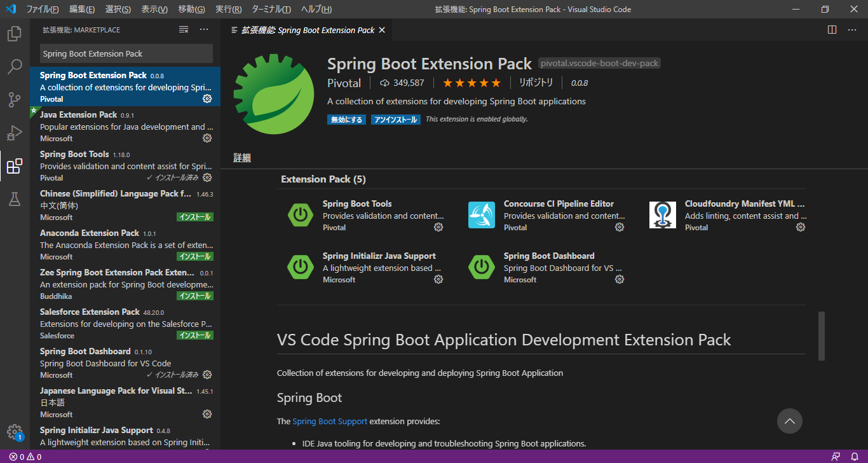Image resolution: width=868 pixels, height=463 pixels.
Task: Open the Search view in activity bar
Action: (15, 67)
